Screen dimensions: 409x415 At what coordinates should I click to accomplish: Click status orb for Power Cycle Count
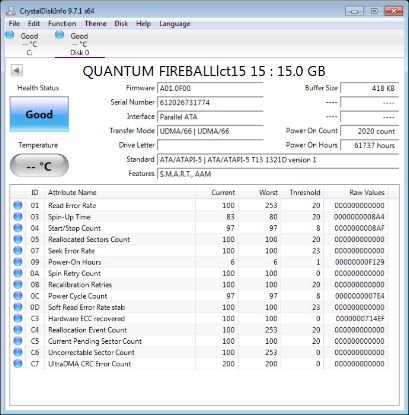(18, 296)
